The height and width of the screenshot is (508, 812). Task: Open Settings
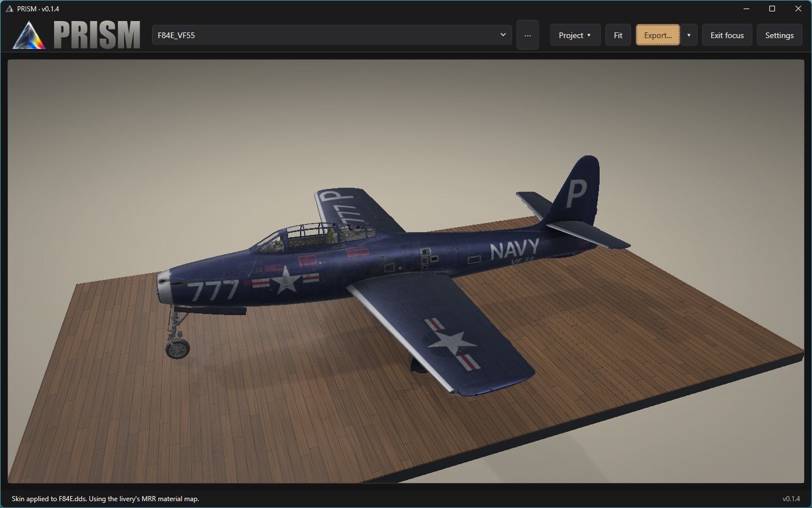tap(780, 35)
